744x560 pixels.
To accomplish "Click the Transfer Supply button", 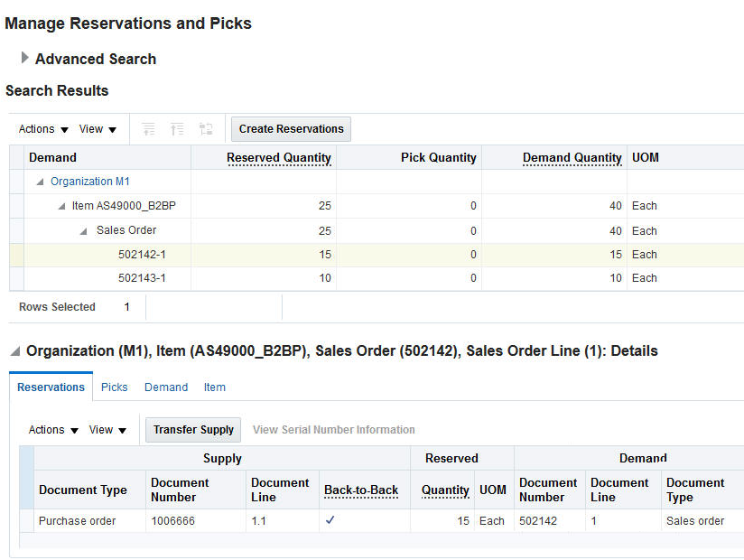I will tap(192, 430).
